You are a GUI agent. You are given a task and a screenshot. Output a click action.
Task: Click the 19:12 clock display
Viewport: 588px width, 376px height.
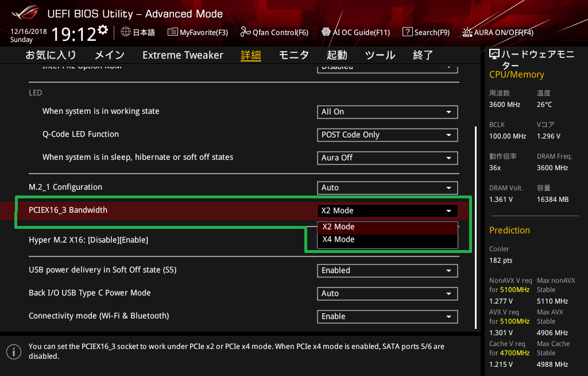[74, 34]
